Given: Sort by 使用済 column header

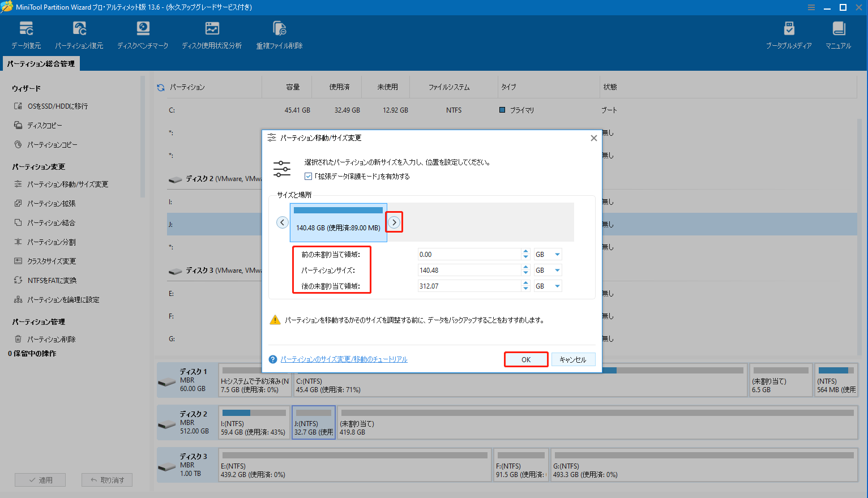Looking at the screenshot, I should [340, 87].
